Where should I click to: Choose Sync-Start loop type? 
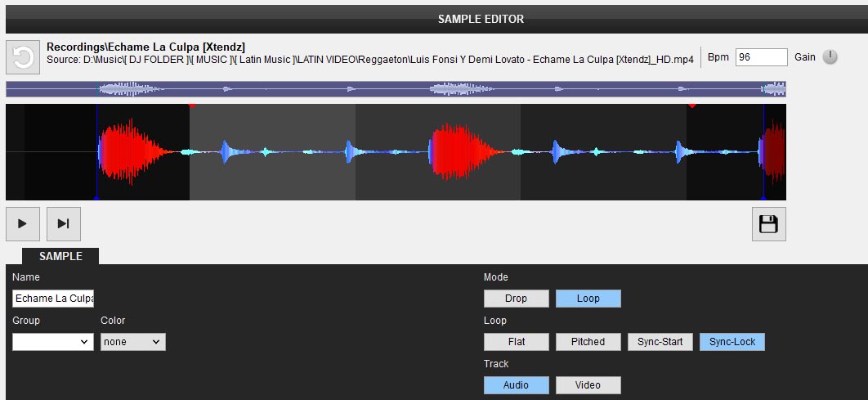(660, 342)
